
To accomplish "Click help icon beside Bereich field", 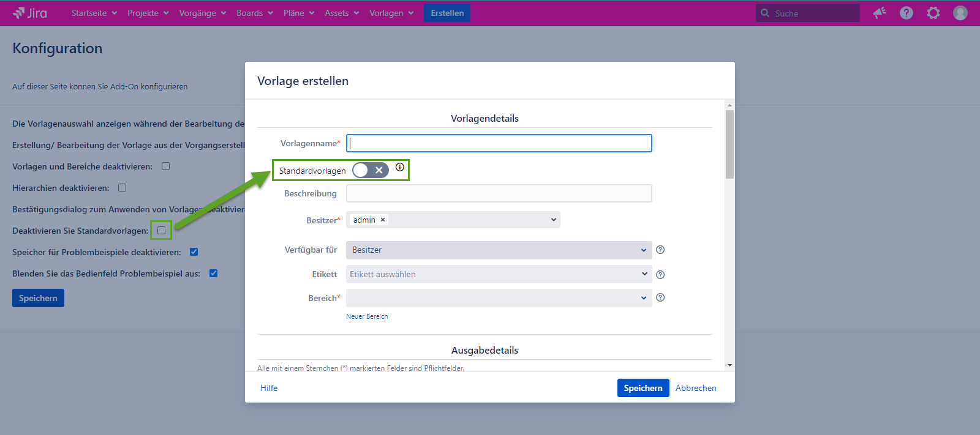I will click(660, 298).
